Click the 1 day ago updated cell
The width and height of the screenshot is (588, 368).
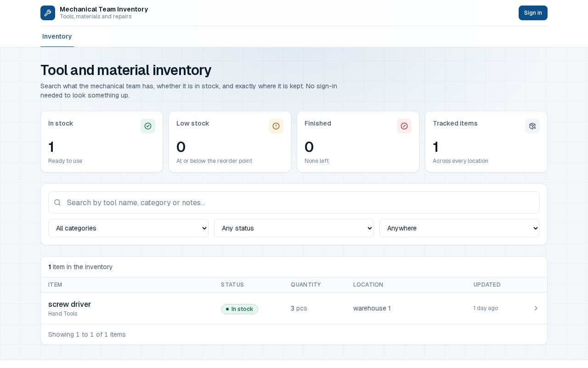click(486, 308)
